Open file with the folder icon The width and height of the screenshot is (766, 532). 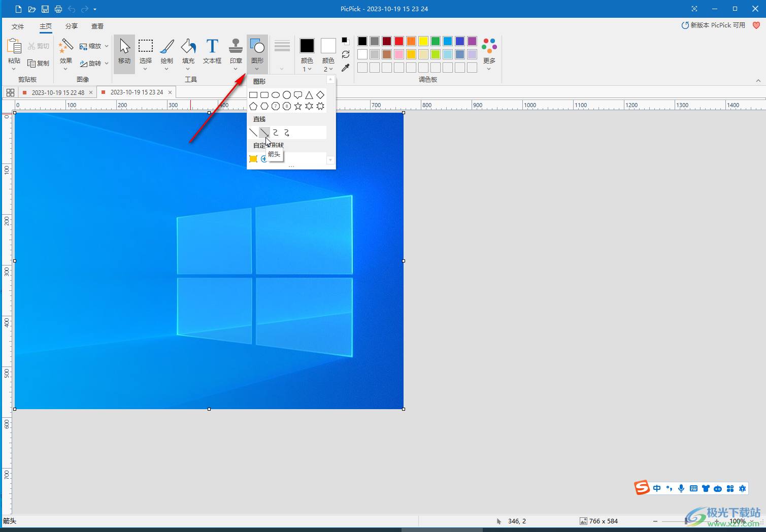(x=32, y=9)
